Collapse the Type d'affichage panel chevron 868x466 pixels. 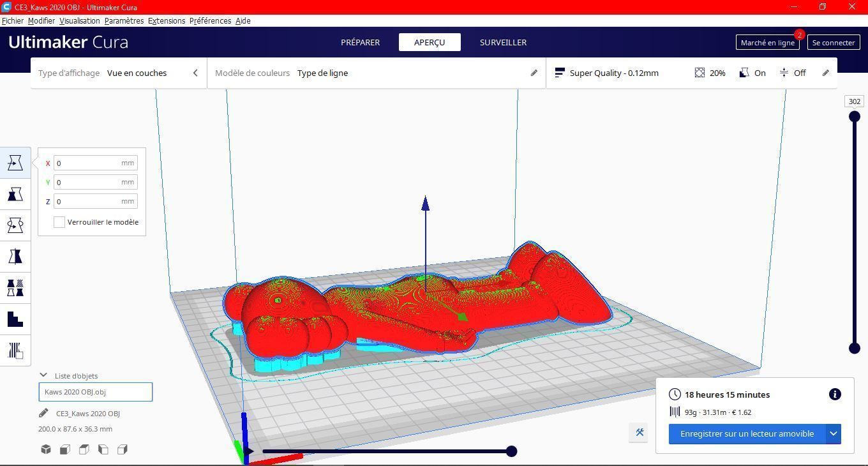[195, 73]
